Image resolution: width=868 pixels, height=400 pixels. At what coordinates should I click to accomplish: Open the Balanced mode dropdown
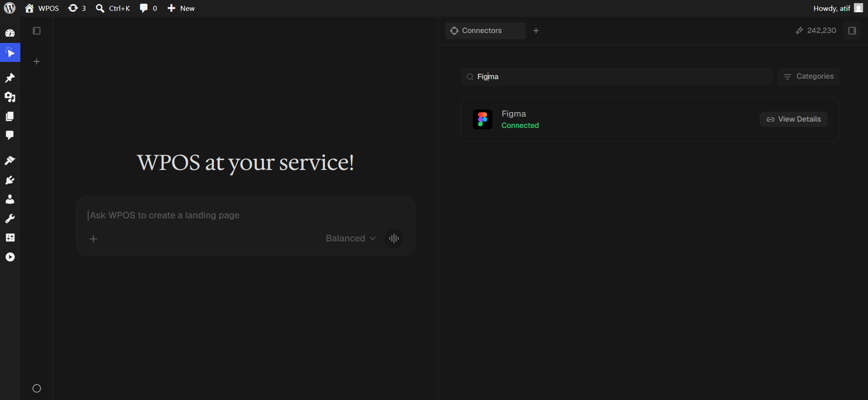pyautogui.click(x=350, y=238)
